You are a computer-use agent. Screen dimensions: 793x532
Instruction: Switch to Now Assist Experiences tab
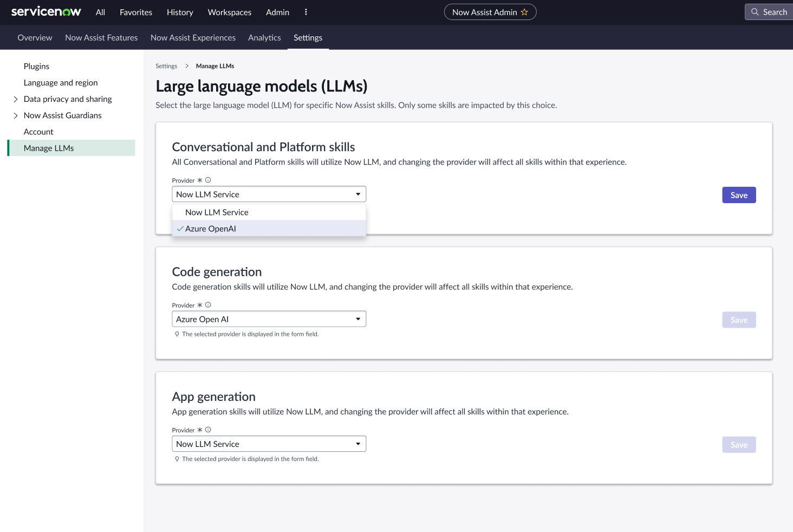(193, 37)
